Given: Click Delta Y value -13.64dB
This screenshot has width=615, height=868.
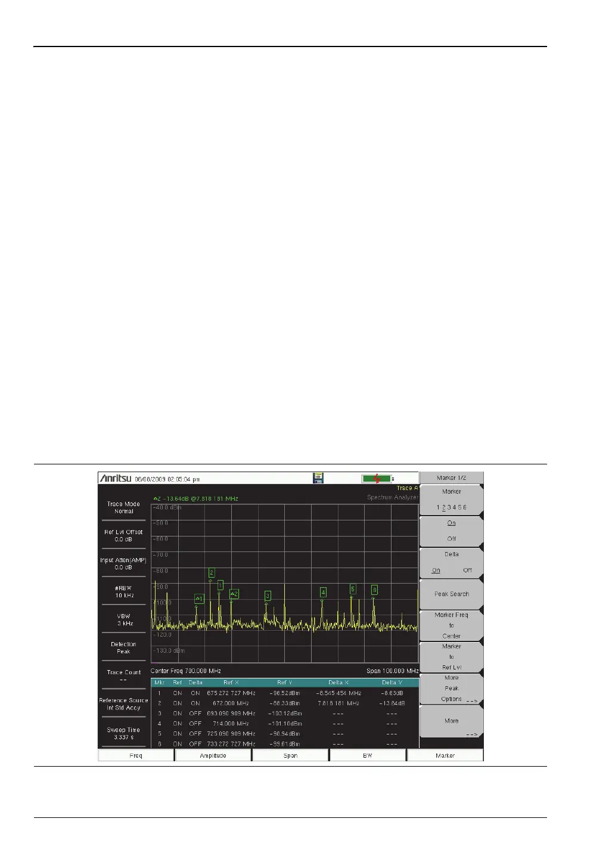Looking at the screenshot, I should pyautogui.click(x=392, y=703).
